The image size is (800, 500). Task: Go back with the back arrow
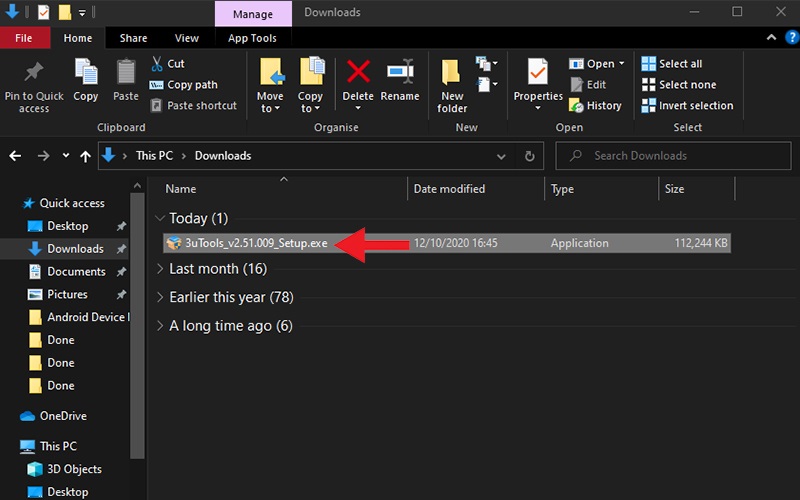tap(15, 156)
